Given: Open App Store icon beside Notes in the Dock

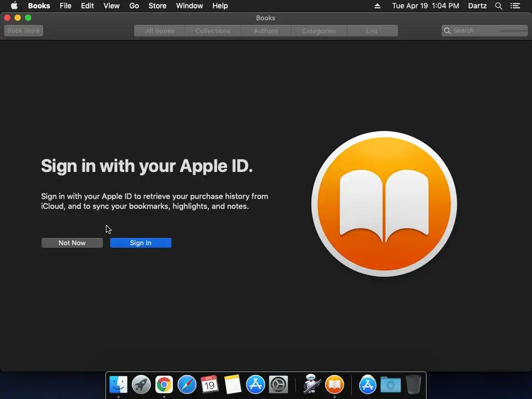Looking at the screenshot, I should tap(256, 385).
